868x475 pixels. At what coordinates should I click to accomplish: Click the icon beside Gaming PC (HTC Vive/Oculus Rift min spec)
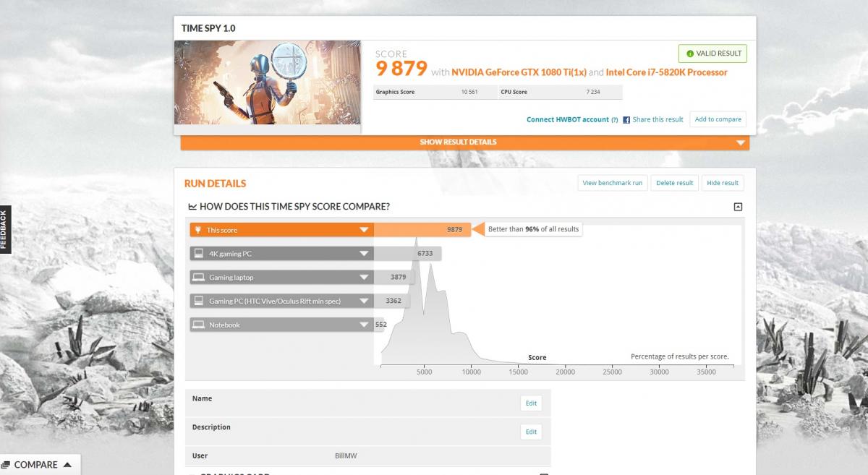[198, 301]
